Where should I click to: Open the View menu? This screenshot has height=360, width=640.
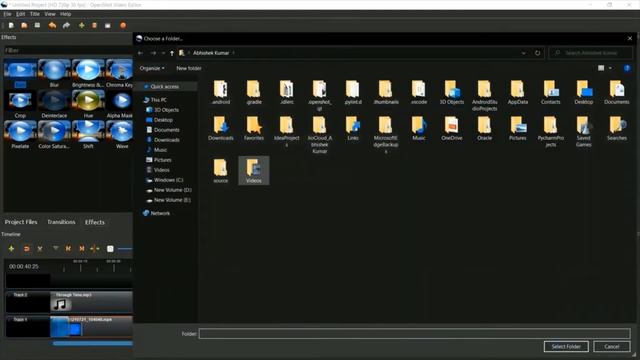50,14
